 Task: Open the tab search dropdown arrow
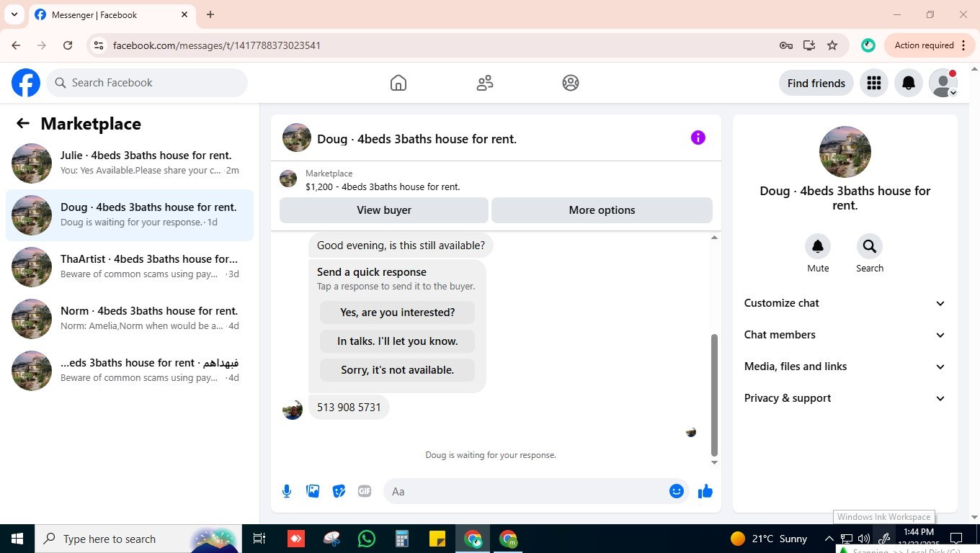[x=14, y=14]
